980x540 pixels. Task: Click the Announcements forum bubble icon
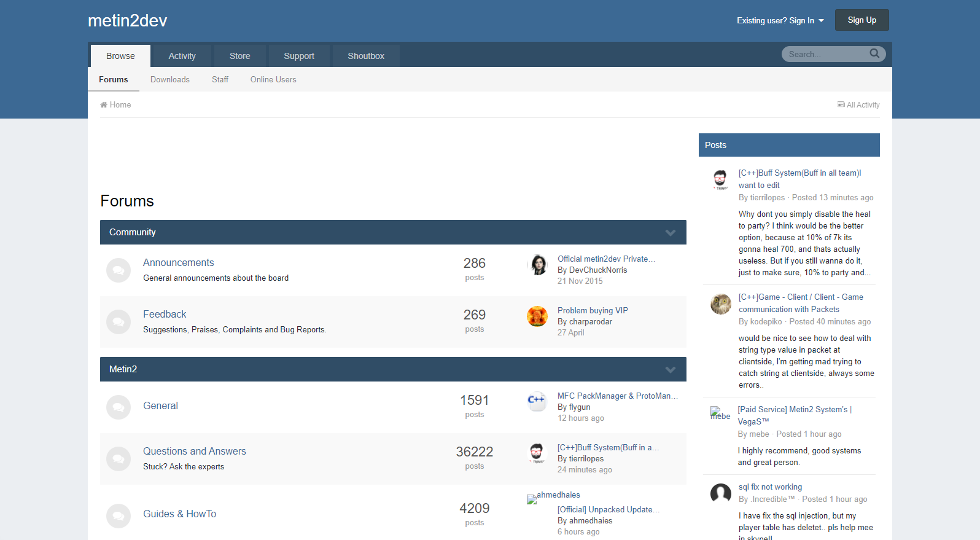119,270
